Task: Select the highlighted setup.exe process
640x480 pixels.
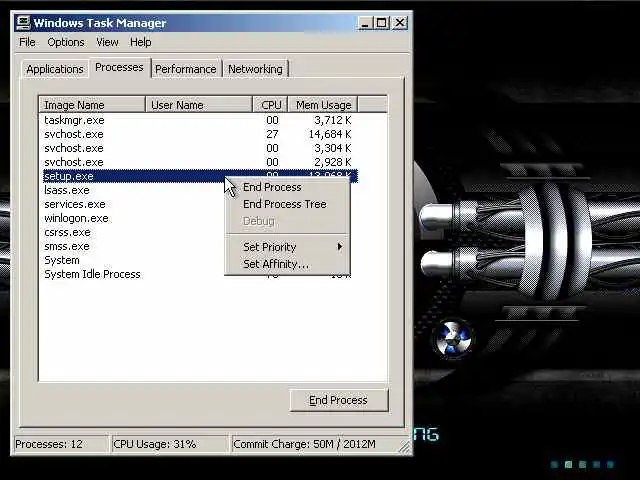Action: pos(200,176)
